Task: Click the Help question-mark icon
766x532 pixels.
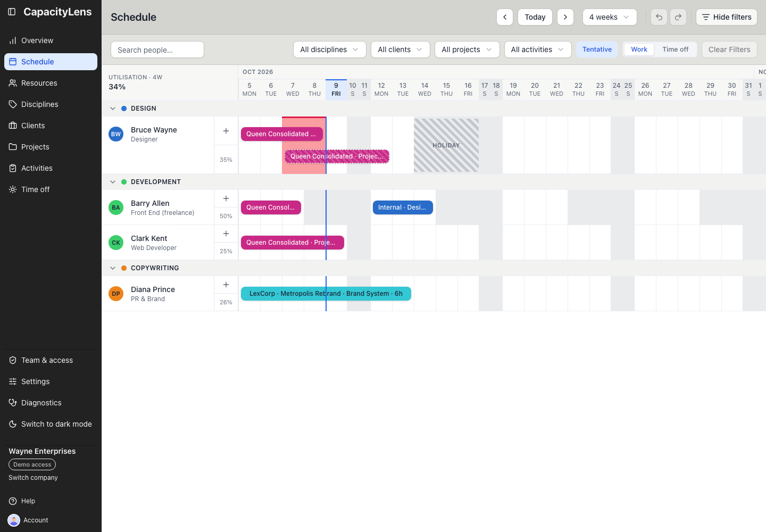Action: point(13,501)
